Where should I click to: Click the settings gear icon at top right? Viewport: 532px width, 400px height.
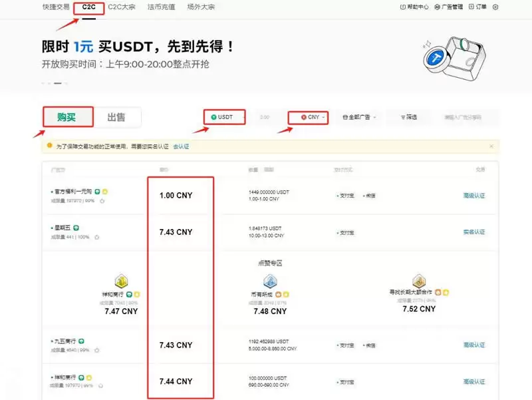[495, 7]
